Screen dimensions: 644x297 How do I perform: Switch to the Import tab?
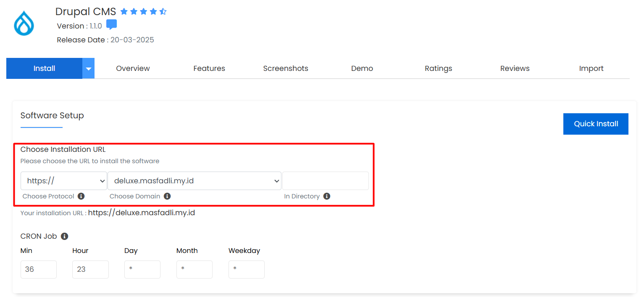click(591, 68)
